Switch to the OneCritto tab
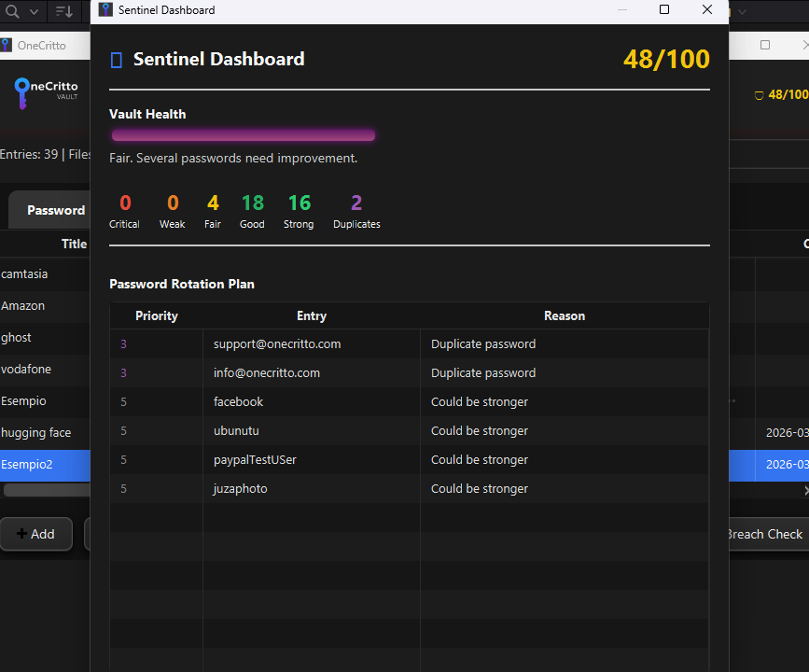 coord(41,45)
